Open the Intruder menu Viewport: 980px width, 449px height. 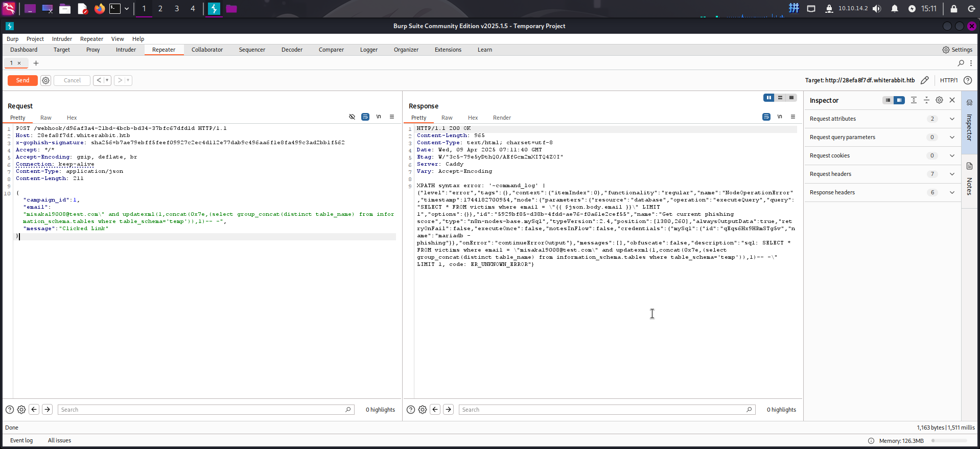click(x=62, y=39)
